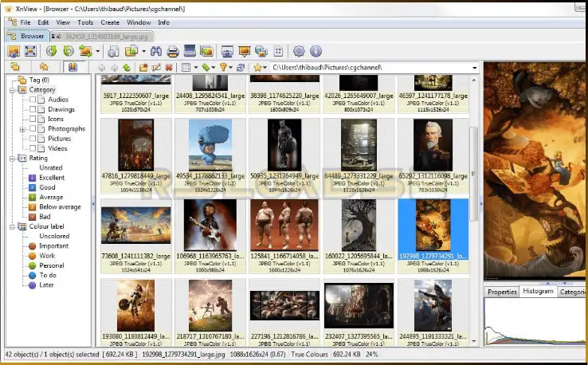The height and width of the screenshot is (365, 588).
Task: Refresh the browser view icon
Action: click(241, 68)
